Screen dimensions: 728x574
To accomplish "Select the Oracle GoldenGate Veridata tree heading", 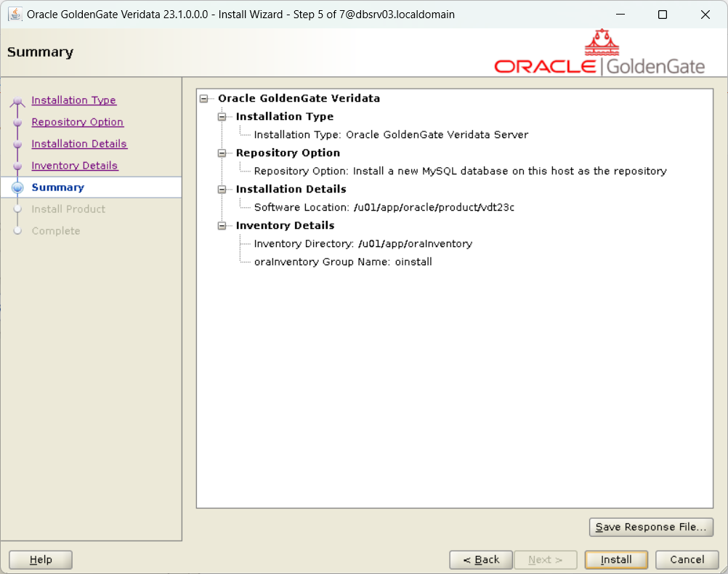I will coord(299,99).
